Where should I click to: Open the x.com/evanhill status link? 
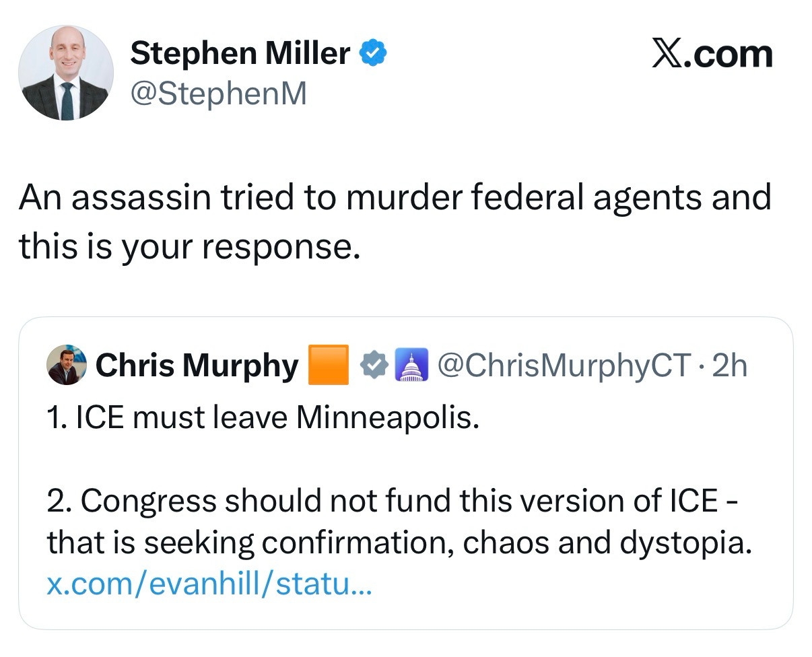tap(208, 582)
